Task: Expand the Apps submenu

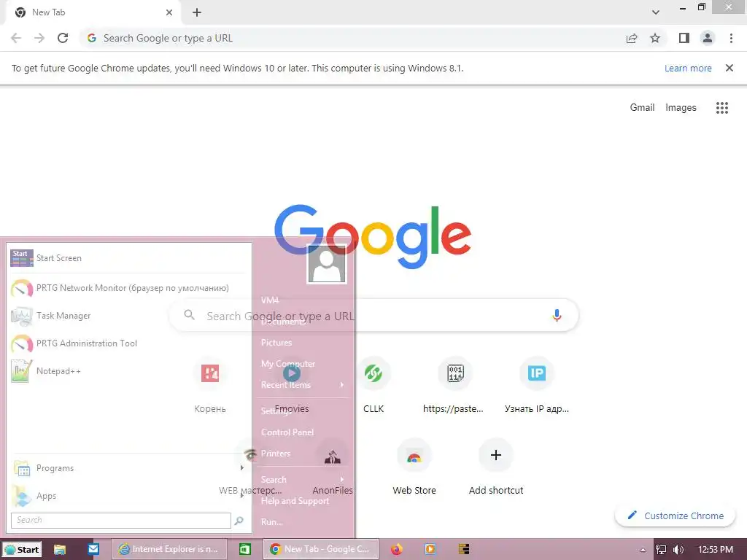Action: click(x=128, y=496)
